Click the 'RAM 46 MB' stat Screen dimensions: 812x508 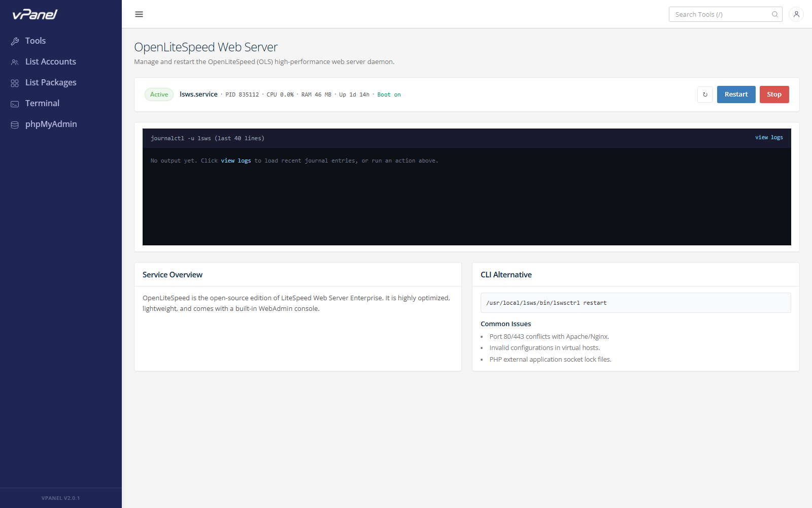click(316, 94)
